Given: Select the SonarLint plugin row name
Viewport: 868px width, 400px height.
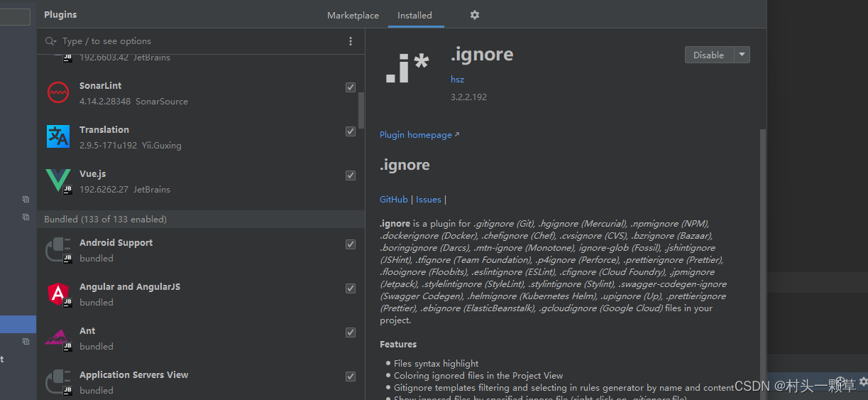Looking at the screenshot, I should pyautogui.click(x=101, y=85).
